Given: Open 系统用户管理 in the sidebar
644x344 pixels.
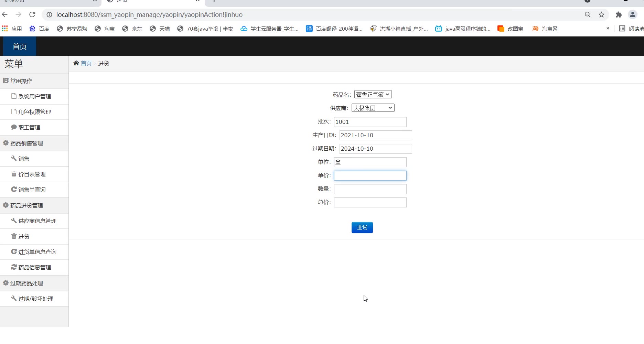Looking at the screenshot, I should [34, 96].
